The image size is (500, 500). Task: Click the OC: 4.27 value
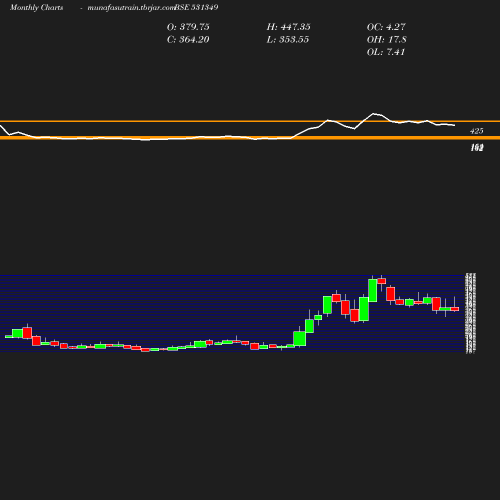386,27
